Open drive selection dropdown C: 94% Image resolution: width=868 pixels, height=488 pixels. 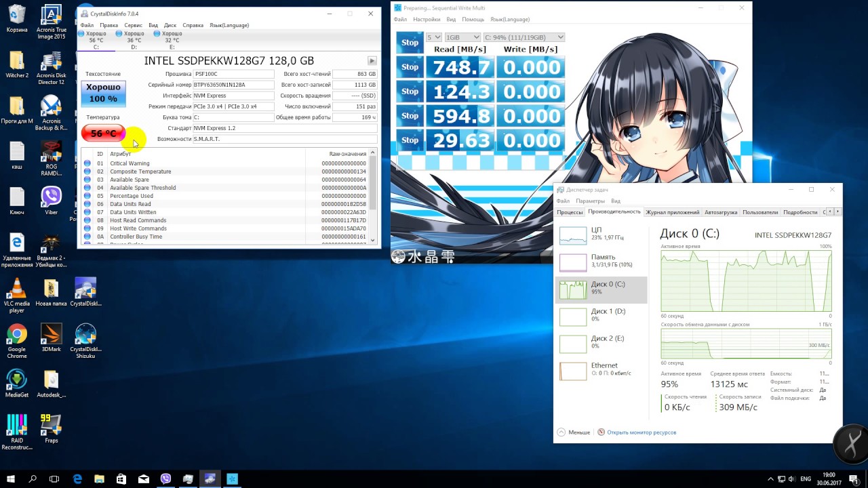[x=524, y=37]
